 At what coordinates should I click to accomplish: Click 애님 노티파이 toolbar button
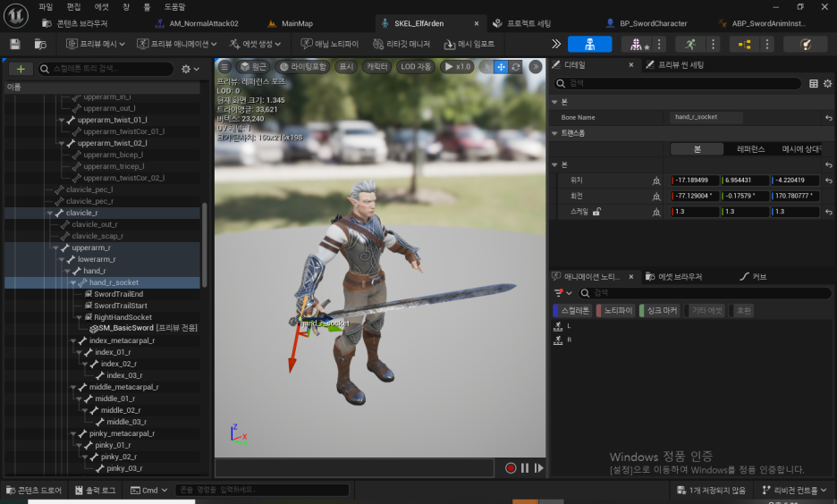329,45
